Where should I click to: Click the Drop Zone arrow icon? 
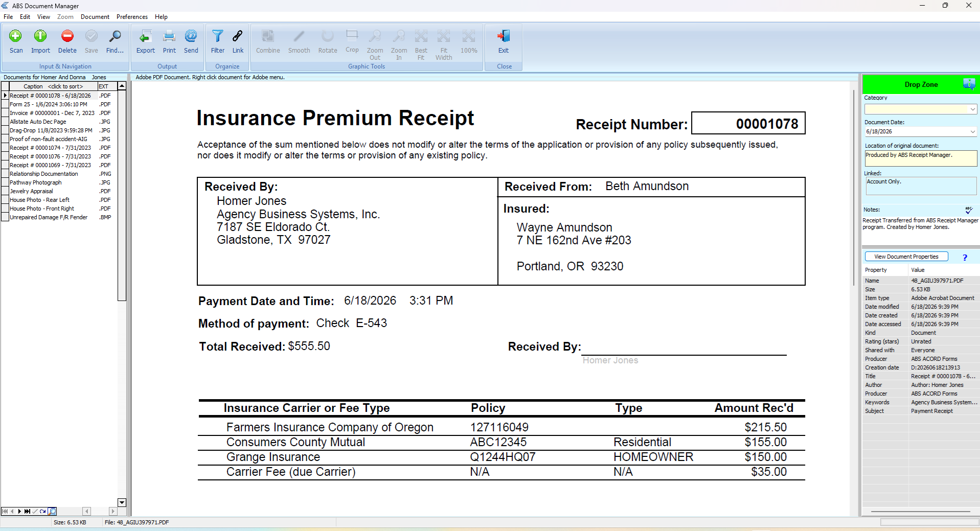click(969, 84)
